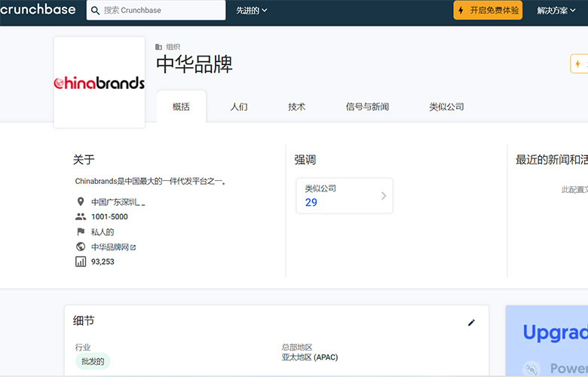Click the 私人的 company type text
Image resolution: width=588 pixels, height=377 pixels.
pos(103,232)
